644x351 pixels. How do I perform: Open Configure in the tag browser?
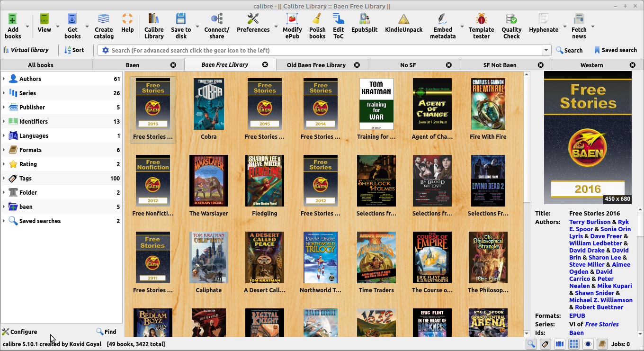[x=19, y=332]
